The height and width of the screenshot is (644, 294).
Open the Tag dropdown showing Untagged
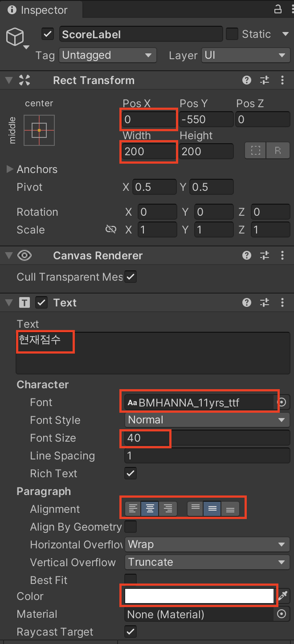pyautogui.click(x=108, y=56)
